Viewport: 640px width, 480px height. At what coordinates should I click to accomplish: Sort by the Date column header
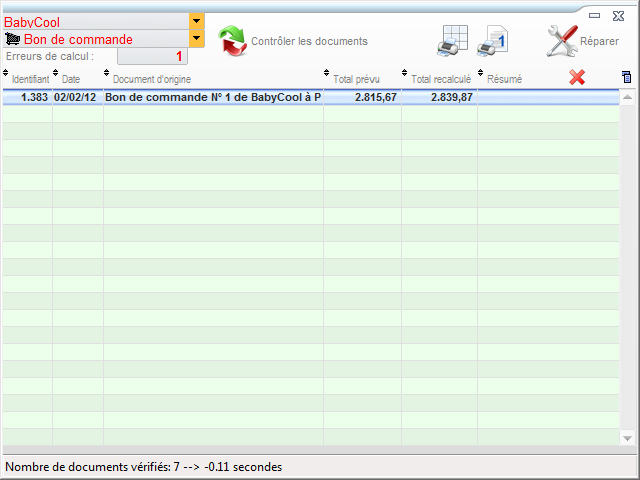pyautogui.click(x=72, y=79)
